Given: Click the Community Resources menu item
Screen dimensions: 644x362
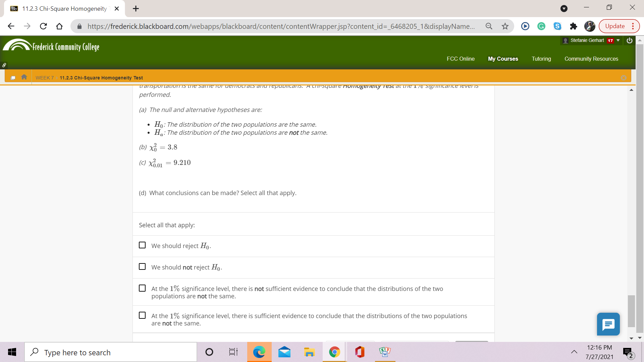Looking at the screenshot, I should (x=591, y=58).
